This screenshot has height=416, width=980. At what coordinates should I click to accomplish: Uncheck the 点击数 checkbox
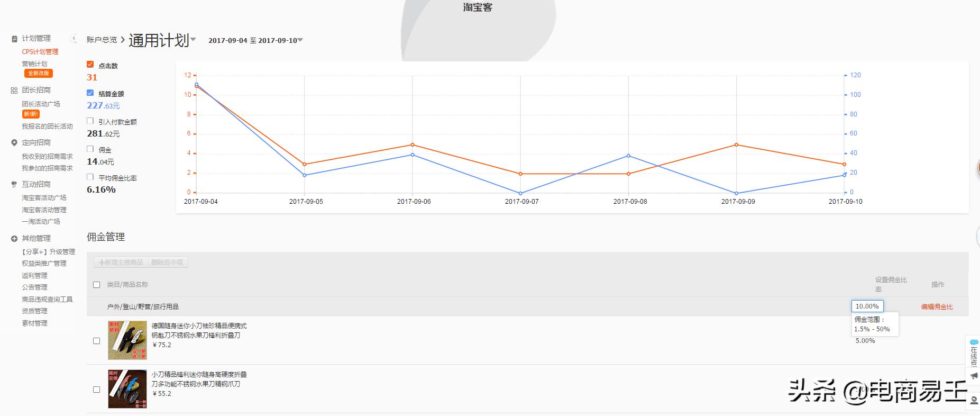(x=90, y=65)
